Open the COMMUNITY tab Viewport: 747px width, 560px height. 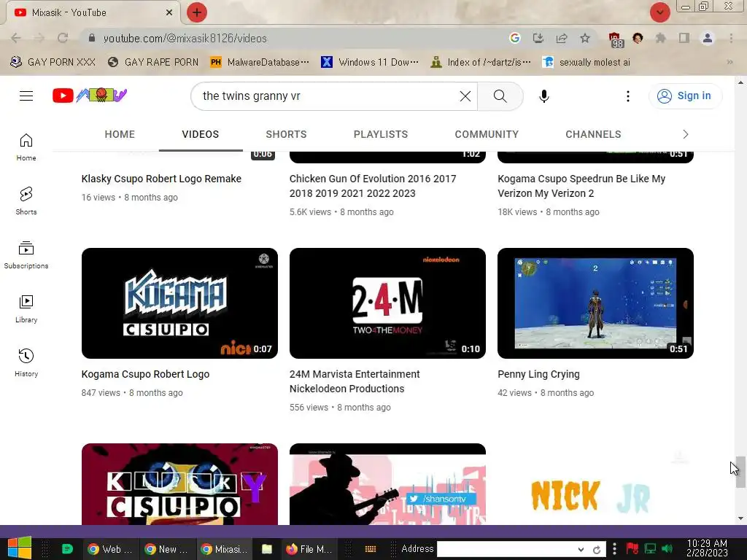click(x=487, y=134)
